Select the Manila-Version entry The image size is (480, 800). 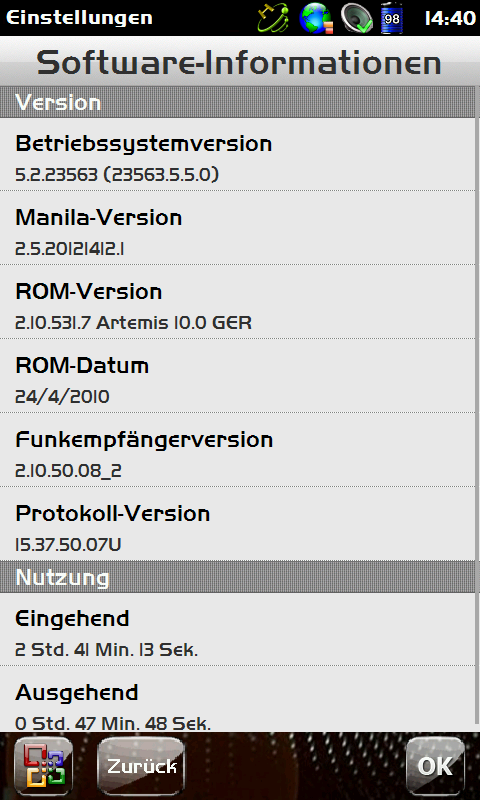(x=238, y=228)
